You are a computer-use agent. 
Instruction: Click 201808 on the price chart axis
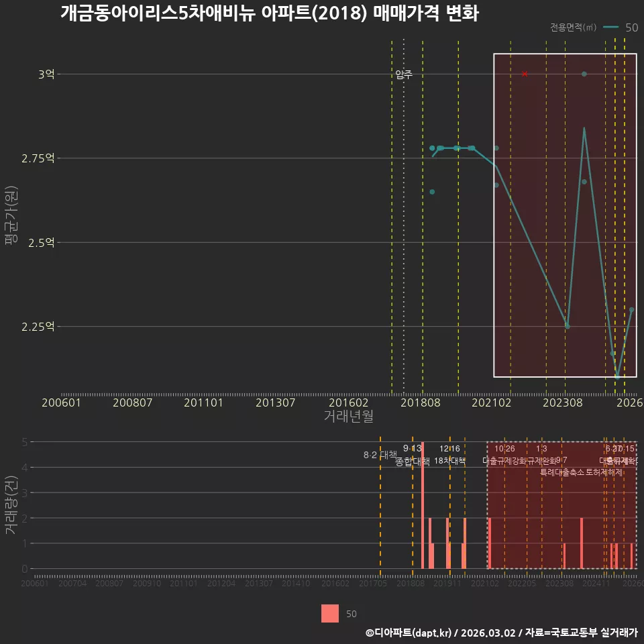point(420,402)
